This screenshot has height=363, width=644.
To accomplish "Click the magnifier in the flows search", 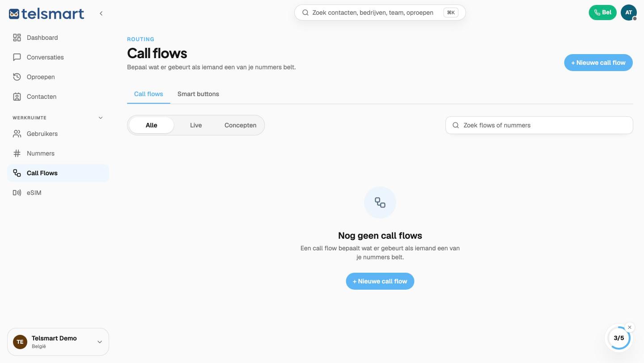I will coord(456,125).
